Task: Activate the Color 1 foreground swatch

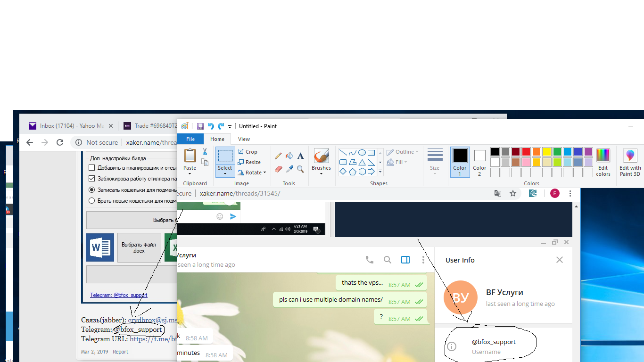Action: [460, 163]
